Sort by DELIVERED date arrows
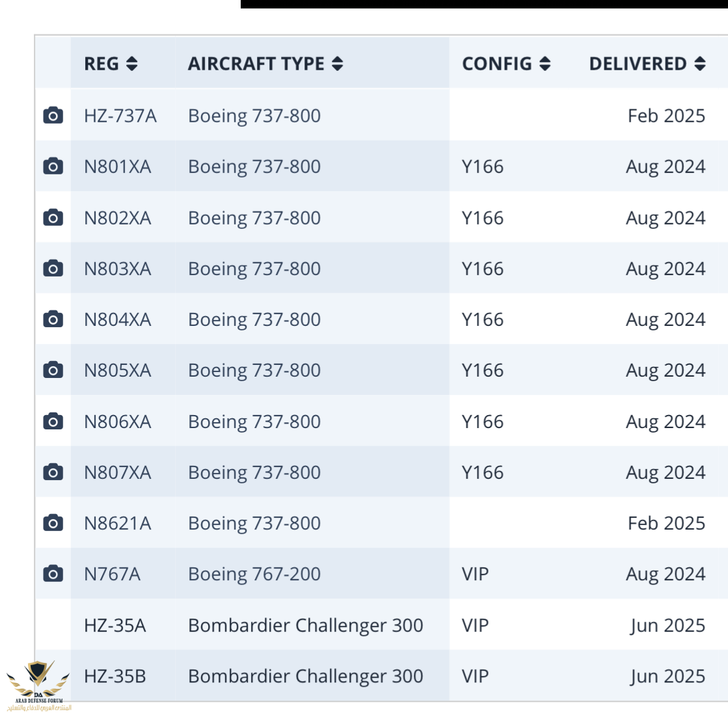 tap(700, 64)
